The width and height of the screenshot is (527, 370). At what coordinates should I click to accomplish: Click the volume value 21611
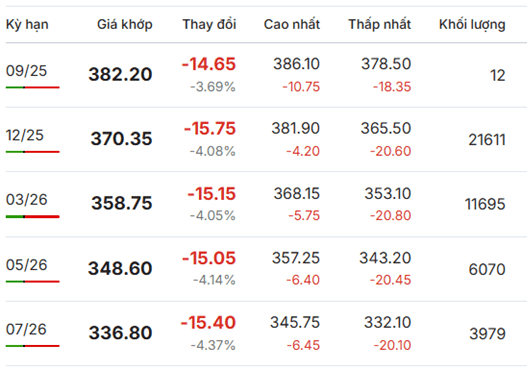click(487, 140)
